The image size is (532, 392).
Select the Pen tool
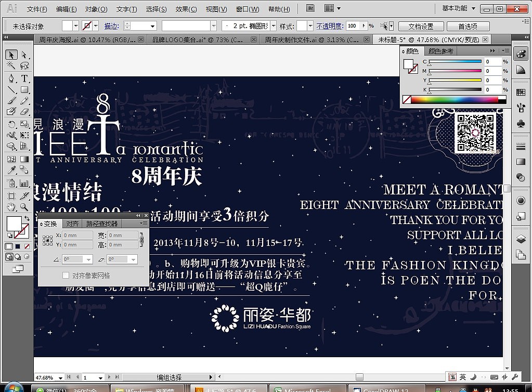(x=11, y=78)
